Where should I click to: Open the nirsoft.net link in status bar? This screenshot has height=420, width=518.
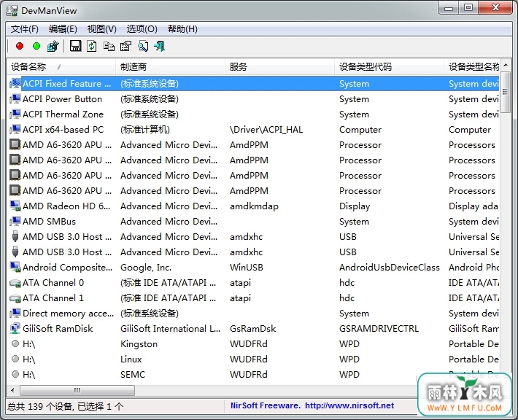click(349, 405)
